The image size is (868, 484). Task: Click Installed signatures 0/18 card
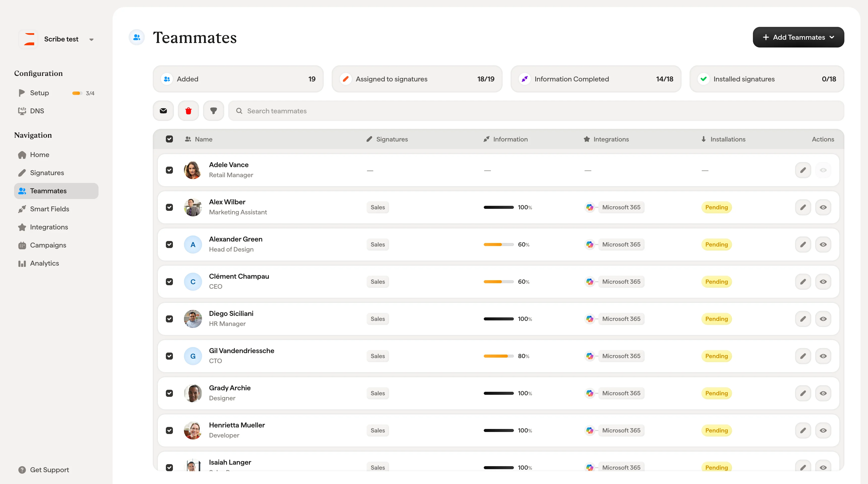click(766, 79)
